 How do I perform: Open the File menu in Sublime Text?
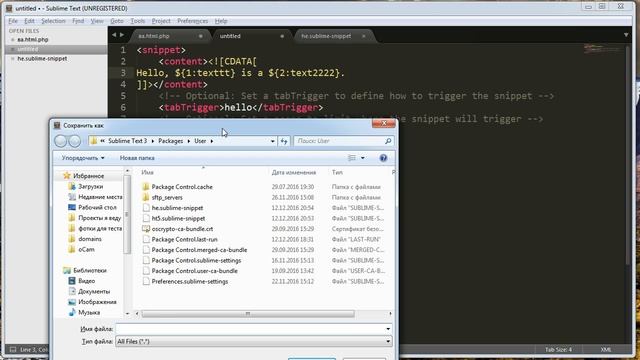pos(13,21)
